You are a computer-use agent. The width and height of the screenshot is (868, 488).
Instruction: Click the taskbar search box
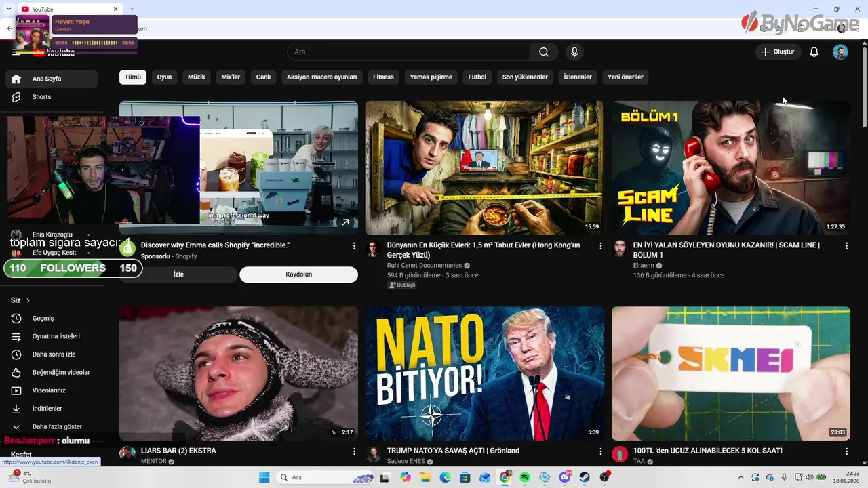(325, 477)
